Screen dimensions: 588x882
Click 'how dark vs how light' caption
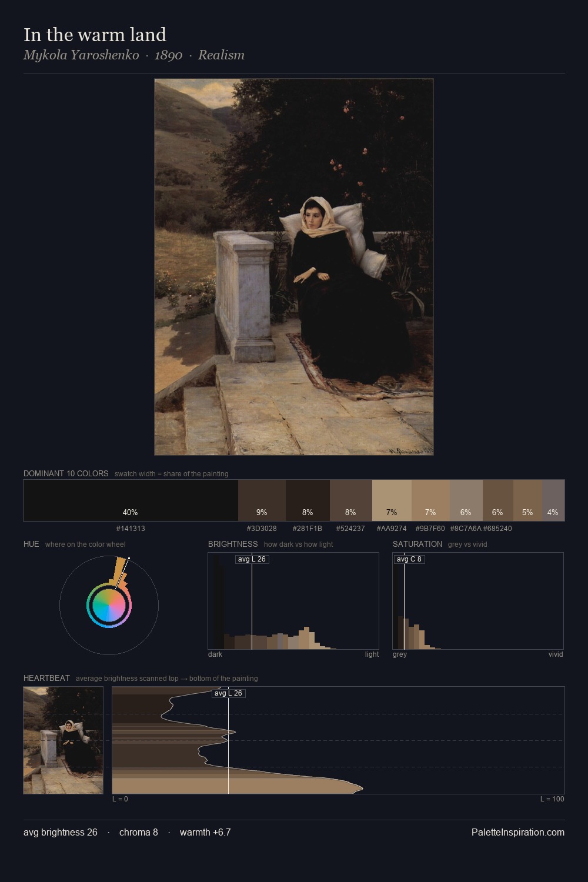coord(298,544)
